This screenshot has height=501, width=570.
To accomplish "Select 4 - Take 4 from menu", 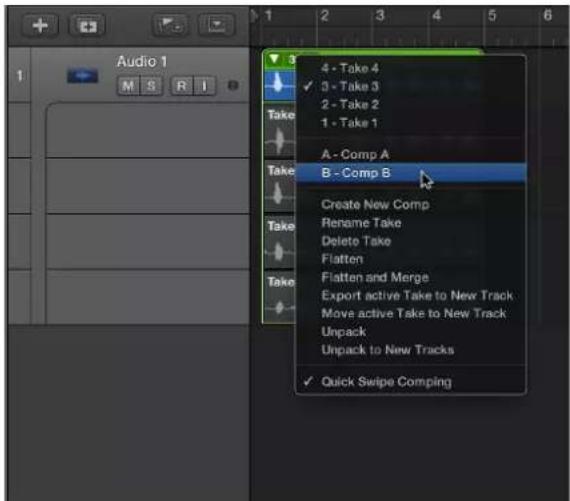I will 411,68.
